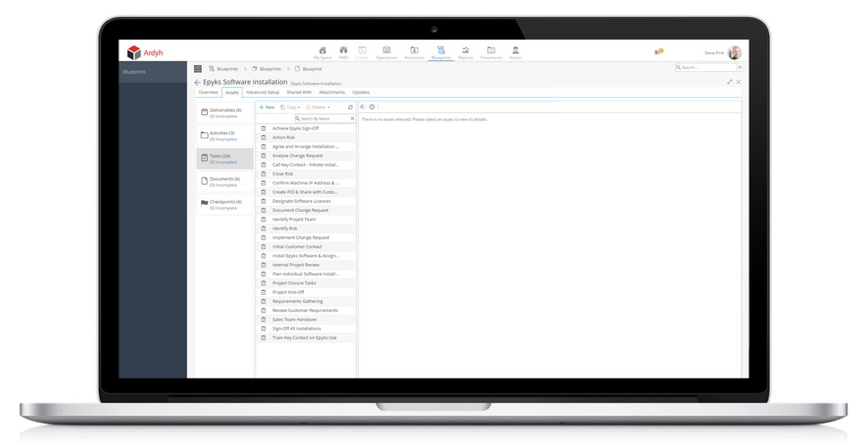The image size is (868, 447).
Task: Open the notifications chat icon with badge
Action: pyautogui.click(x=658, y=52)
